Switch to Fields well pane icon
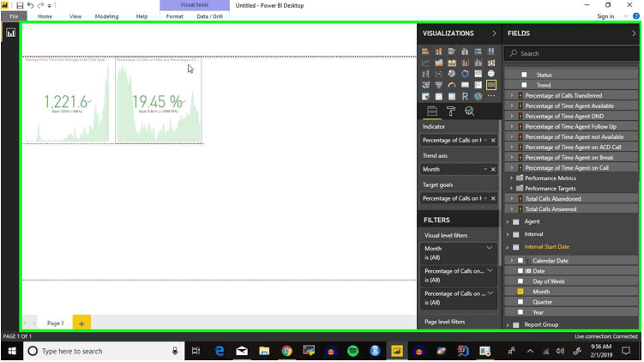This screenshot has width=644, height=362. (432, 111)
